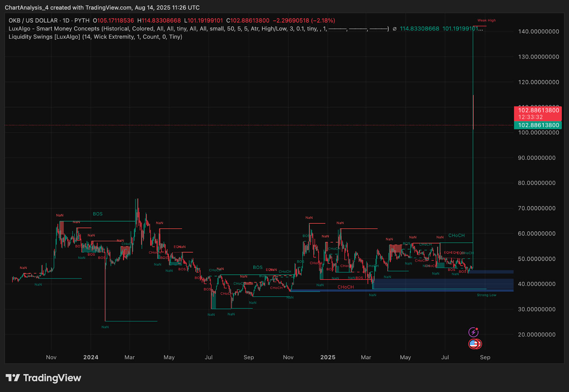The height and width of the screenshot is (392, 569).
Task: Click the Strong Low marker label
Action: point(486,295)
